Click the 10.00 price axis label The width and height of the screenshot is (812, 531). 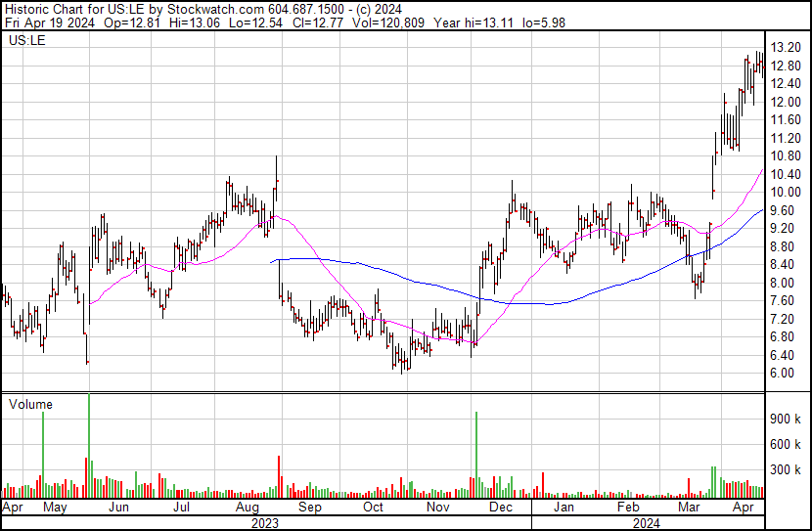[786, 192]
